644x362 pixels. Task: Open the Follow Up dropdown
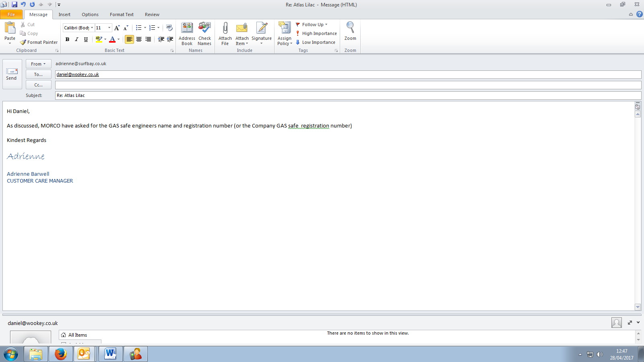point(312,25)
